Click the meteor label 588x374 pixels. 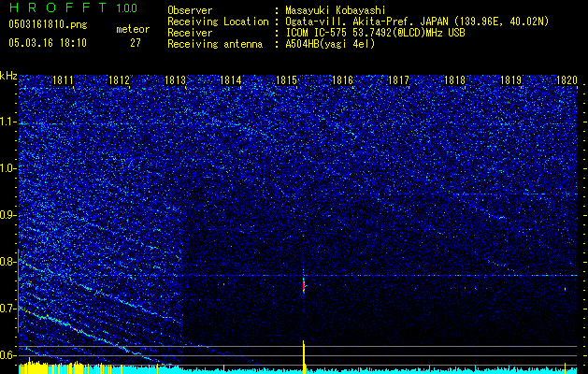pos(133,29)
